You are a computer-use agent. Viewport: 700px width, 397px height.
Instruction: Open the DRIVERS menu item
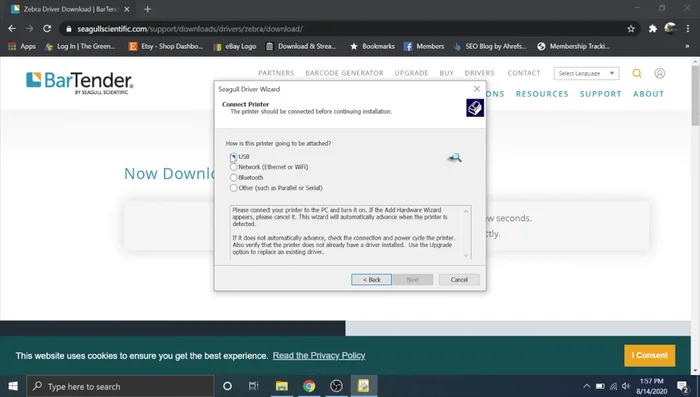coord(479,73)
